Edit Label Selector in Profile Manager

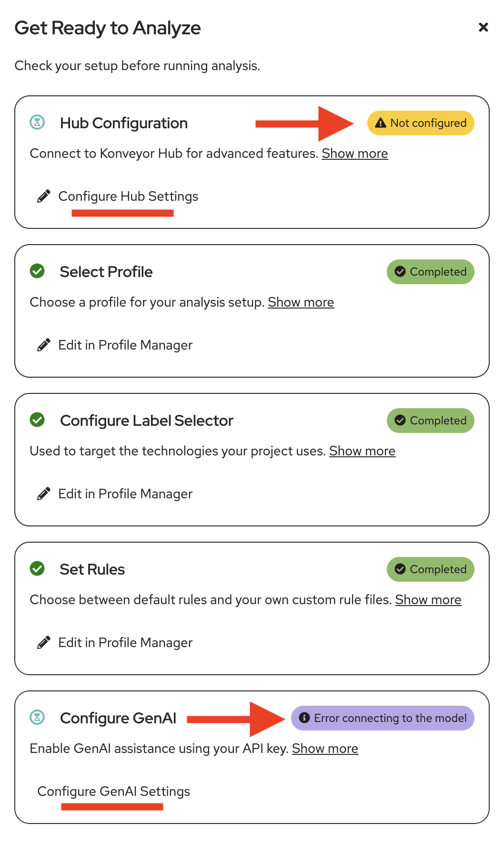pyautogui.click(x=125, y=494)
